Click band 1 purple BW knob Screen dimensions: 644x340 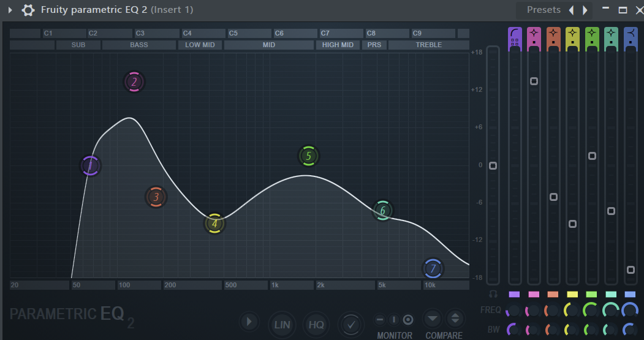pos(513,330)
